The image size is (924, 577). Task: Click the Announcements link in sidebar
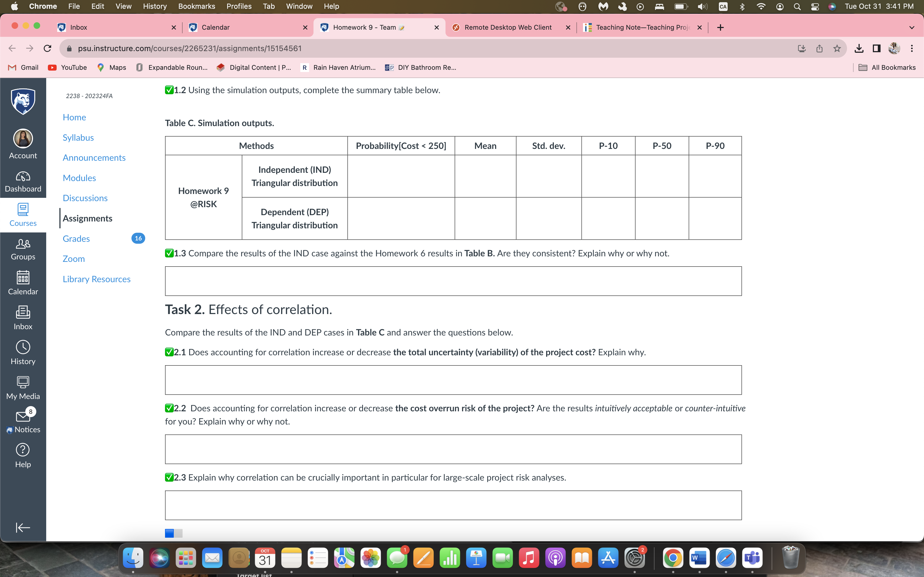[94, 157]
